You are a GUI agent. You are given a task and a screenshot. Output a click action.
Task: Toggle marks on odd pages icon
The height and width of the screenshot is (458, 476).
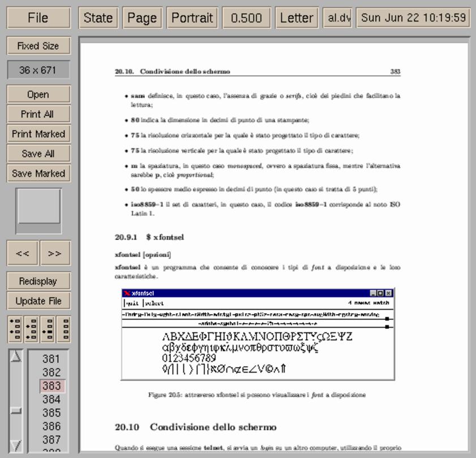tap(16, 329)
